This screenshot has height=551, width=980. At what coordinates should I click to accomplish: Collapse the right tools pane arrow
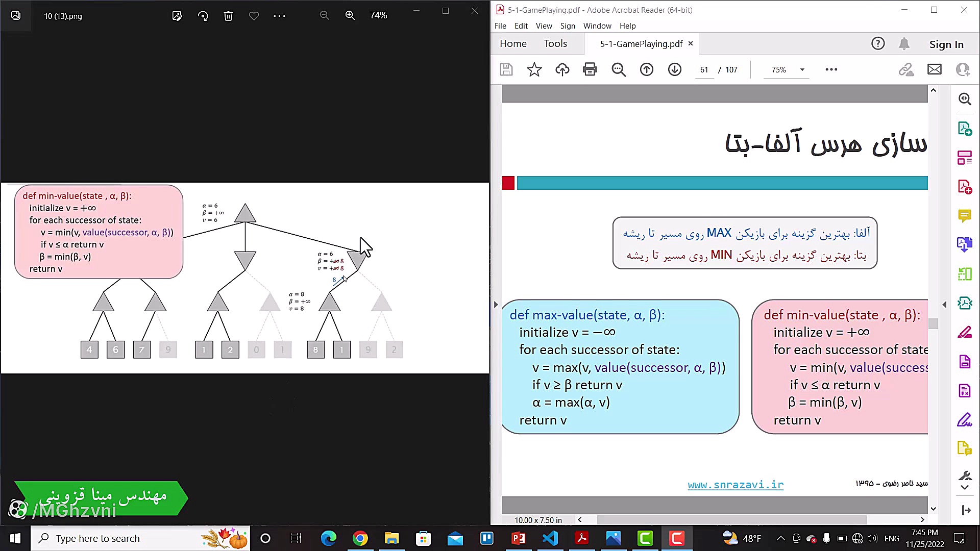coord(944,305)
